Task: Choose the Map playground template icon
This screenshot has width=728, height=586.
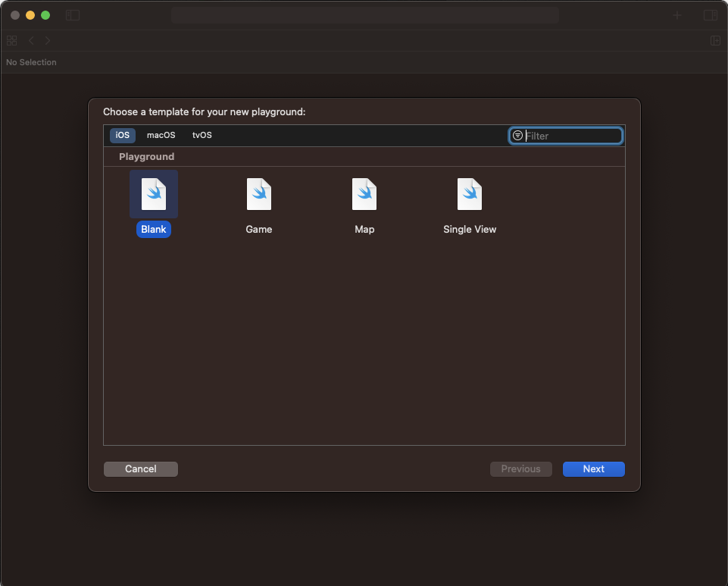Action: pos(364,194)
